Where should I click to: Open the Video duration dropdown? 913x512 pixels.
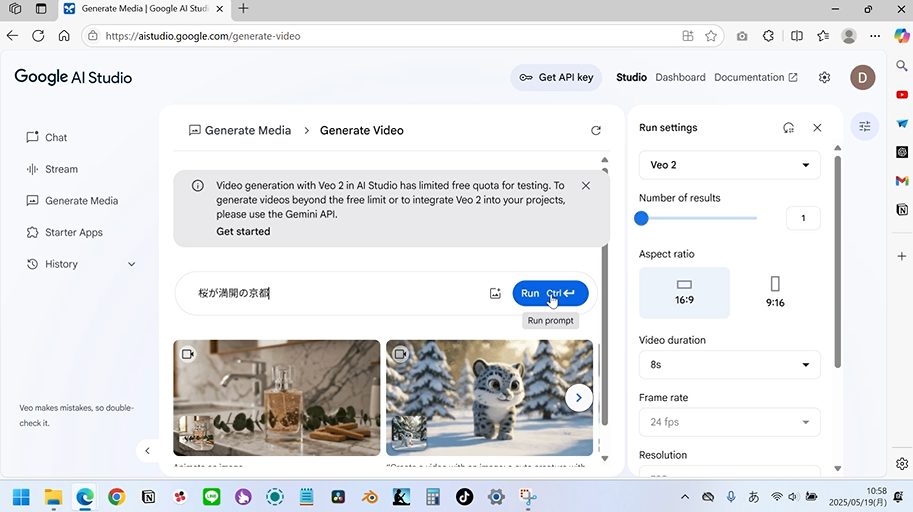[729, 365]
